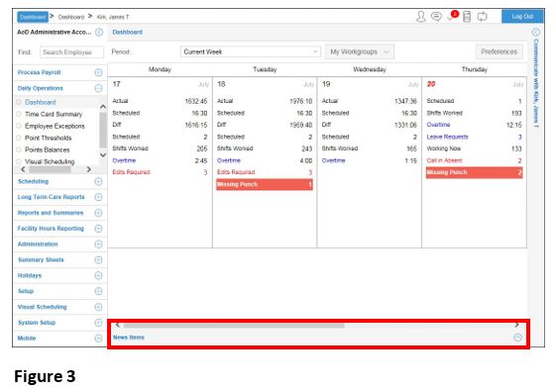Viewport: 556px width, 392px height.
Task: Expand the Mobile section
Action: (x=98, y=339)
